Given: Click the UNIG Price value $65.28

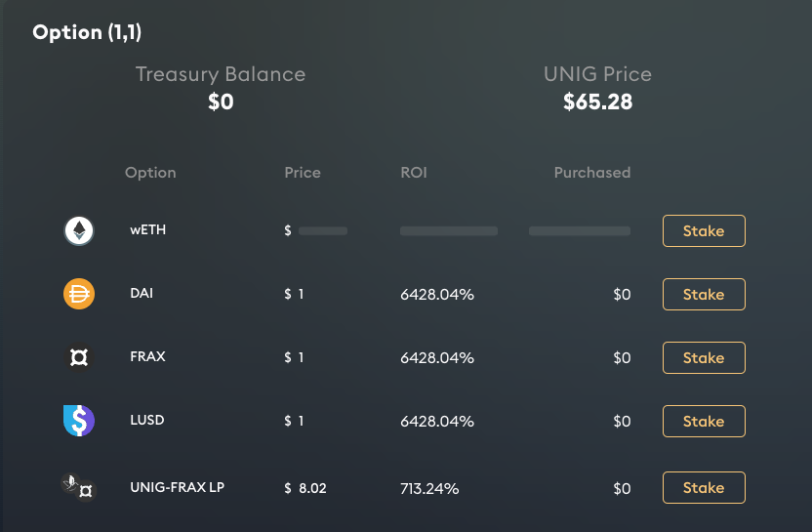Looking at the screenshot, I should (x=597, y=102).
